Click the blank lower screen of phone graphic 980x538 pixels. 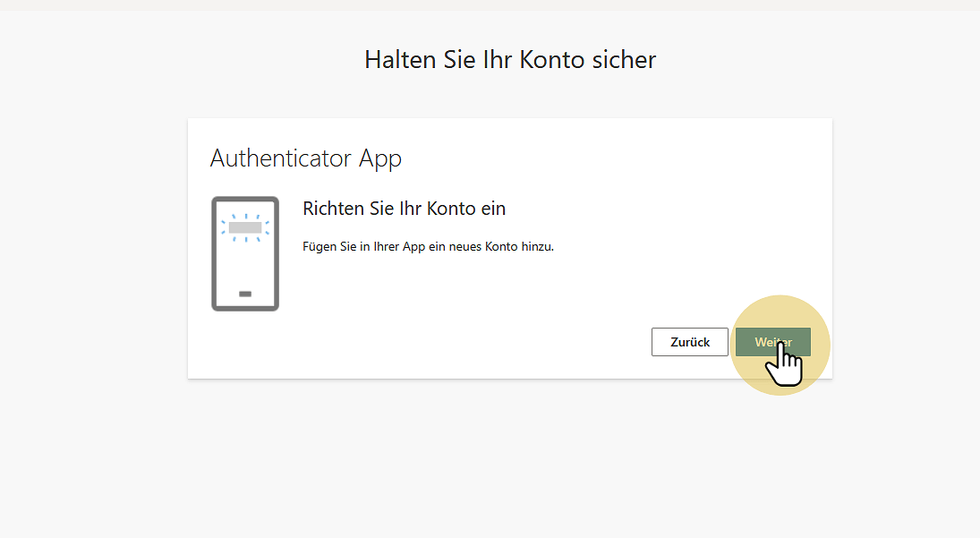coord(245,264)
